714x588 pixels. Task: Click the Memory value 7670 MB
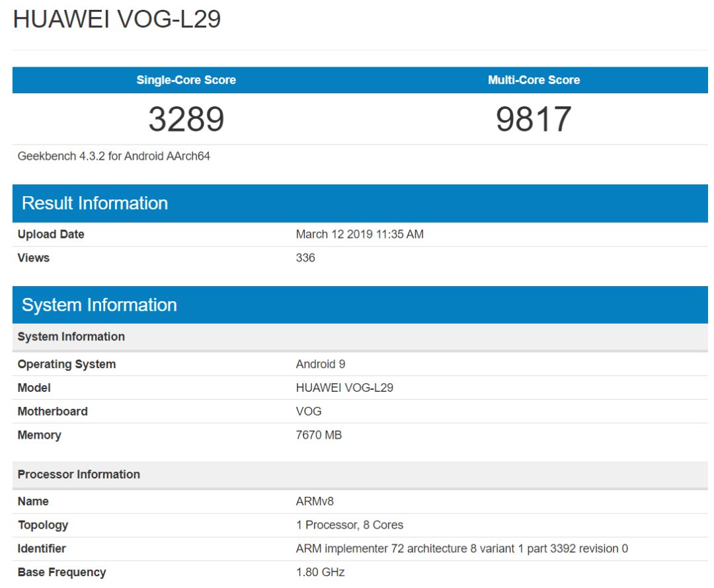[319, 435]
